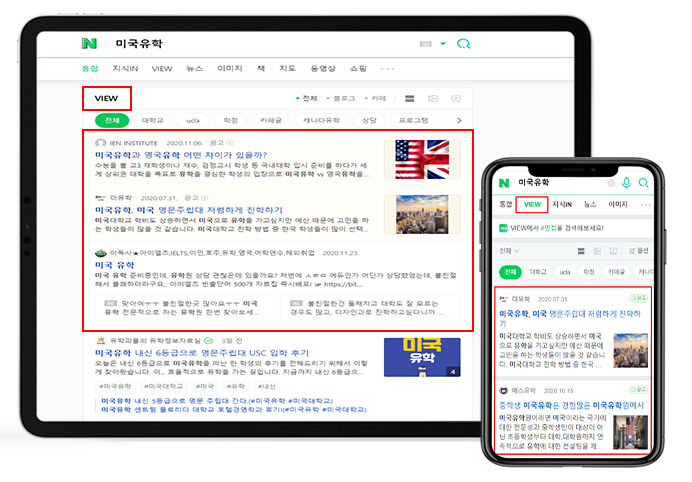The height and width of the screenshot is (482, 692).
Task: Click the green search magnifier on the tablet
Action: [x=463, y=43]
